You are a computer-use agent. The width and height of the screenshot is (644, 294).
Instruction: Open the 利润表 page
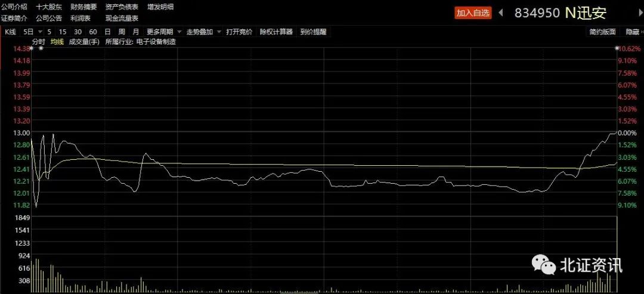tap(80, 18)
